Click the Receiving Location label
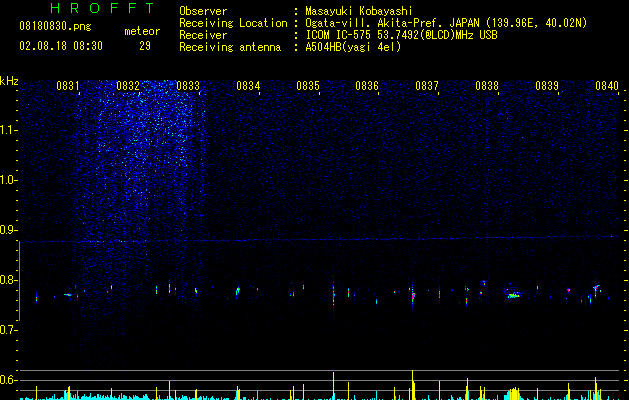This screenshot has width=629, height=400. [x=233, y=23]
